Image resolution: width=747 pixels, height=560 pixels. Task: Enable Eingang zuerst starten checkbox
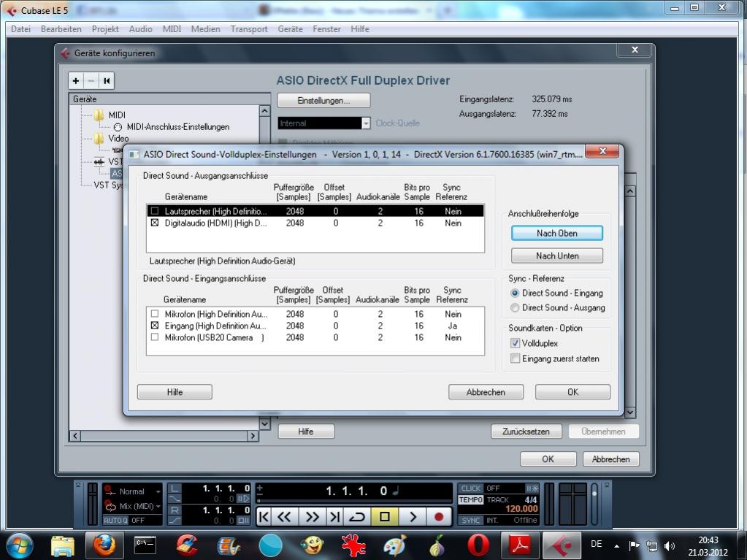pos(515,358)
